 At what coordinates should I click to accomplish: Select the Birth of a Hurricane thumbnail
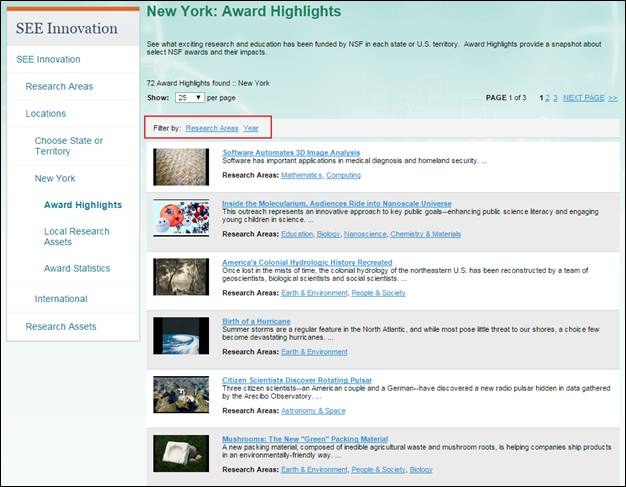click(181, 336)
